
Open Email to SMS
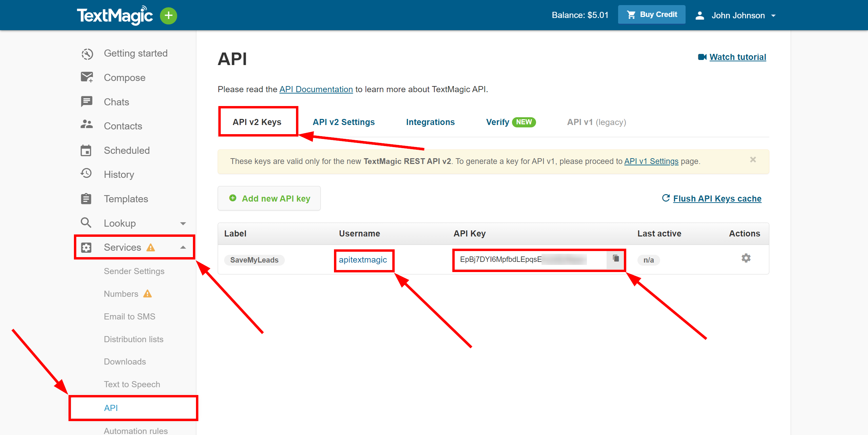pyautogui.click(x=130, y=316)
